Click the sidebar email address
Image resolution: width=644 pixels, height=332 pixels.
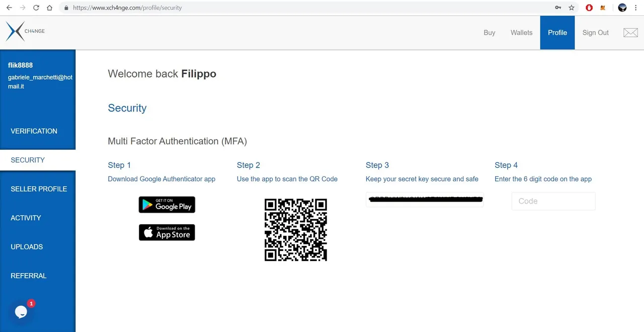click(40, 82)
